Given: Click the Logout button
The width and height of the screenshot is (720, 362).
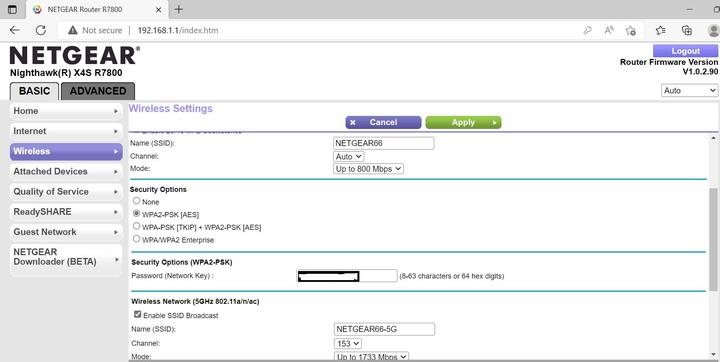Looking at the screenshot, I should 685,51.
